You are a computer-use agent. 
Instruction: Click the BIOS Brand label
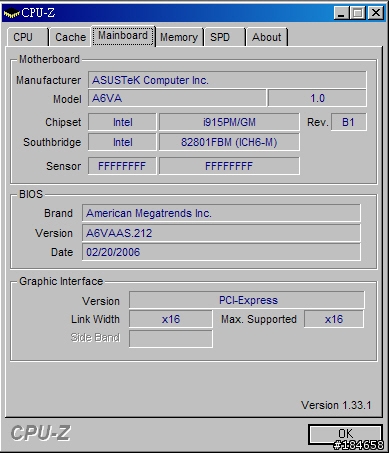(58, 213)
